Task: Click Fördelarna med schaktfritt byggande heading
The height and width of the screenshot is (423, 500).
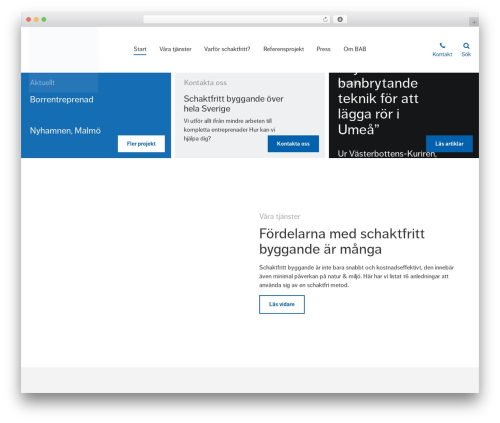Action: tap(342, 241)
